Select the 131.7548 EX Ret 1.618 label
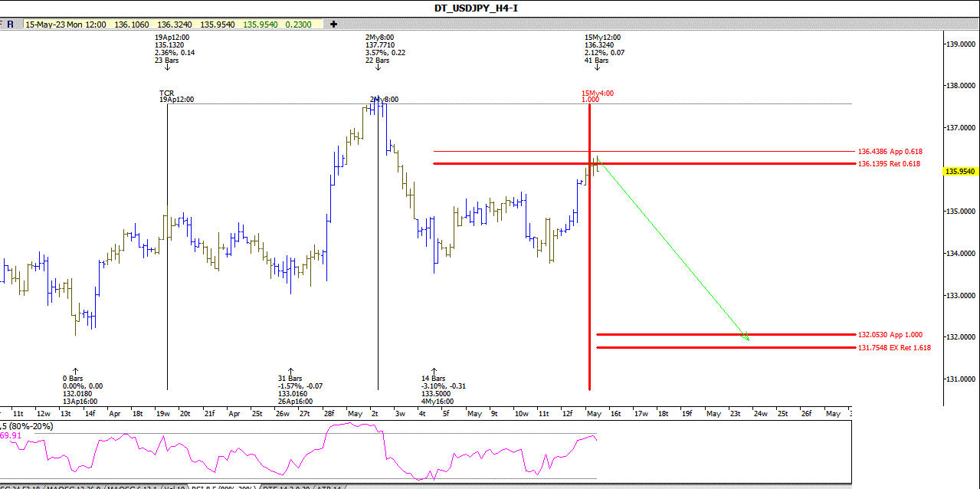Image resolution: width=980 pixels, height=489 pixels. pyautogui.click(x=894, y=348)
